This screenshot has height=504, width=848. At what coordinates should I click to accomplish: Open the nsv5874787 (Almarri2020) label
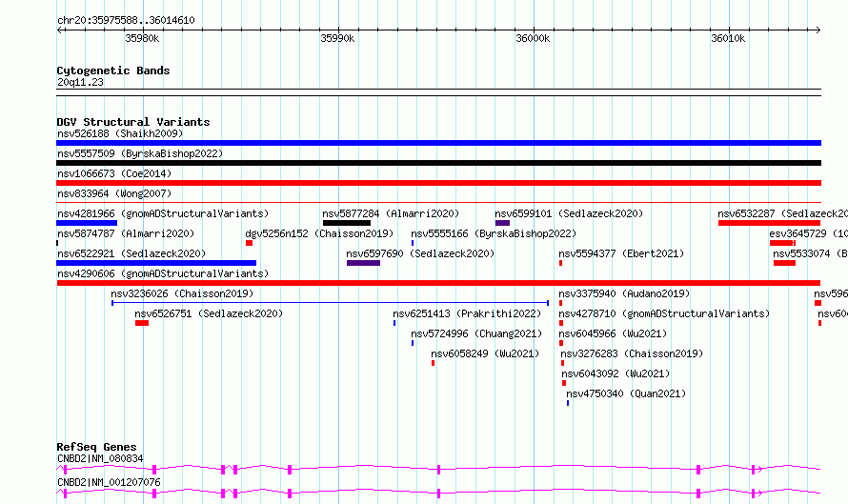(x=126, y=233)
